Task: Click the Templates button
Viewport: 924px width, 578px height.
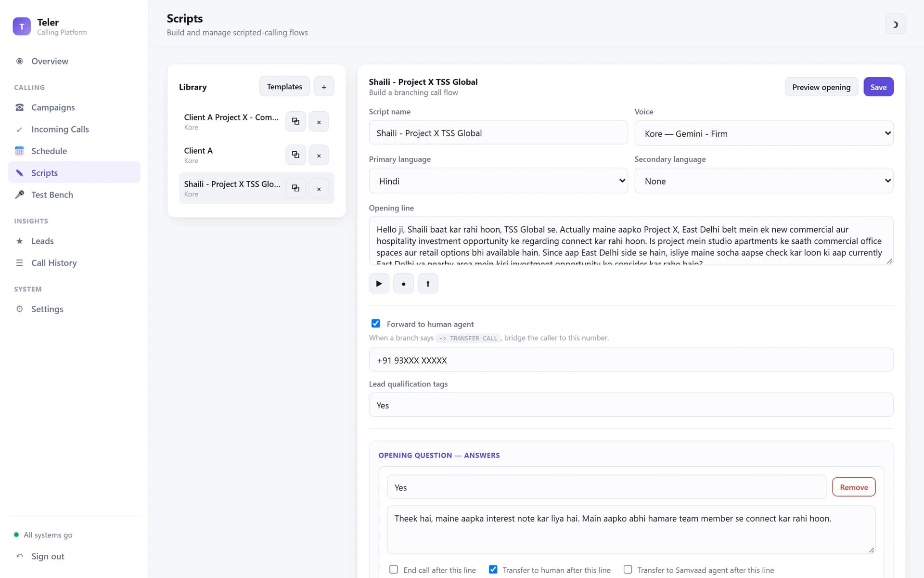Action: click(x=284, y=87)
